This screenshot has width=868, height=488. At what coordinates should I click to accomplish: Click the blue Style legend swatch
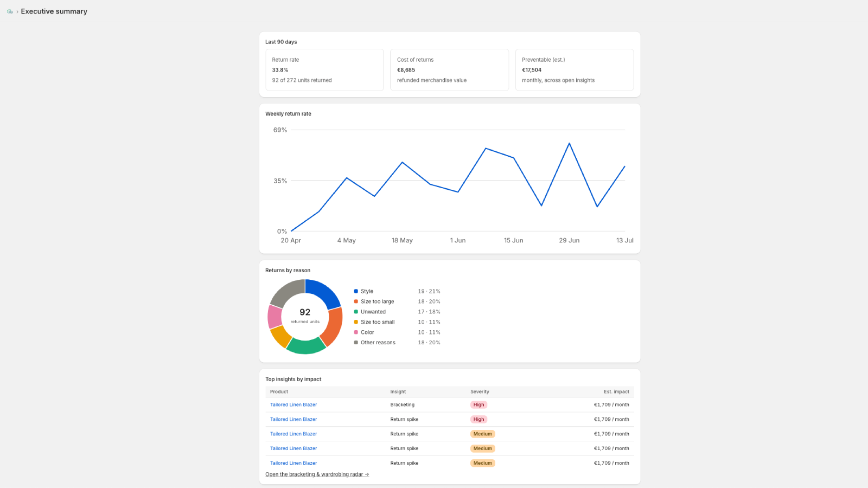[356, 291]
